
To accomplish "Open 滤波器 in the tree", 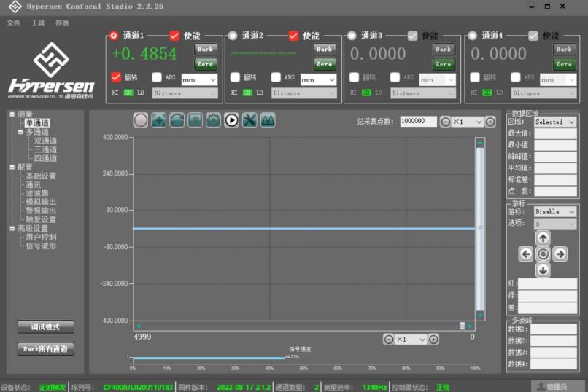I will click(37, 193).
